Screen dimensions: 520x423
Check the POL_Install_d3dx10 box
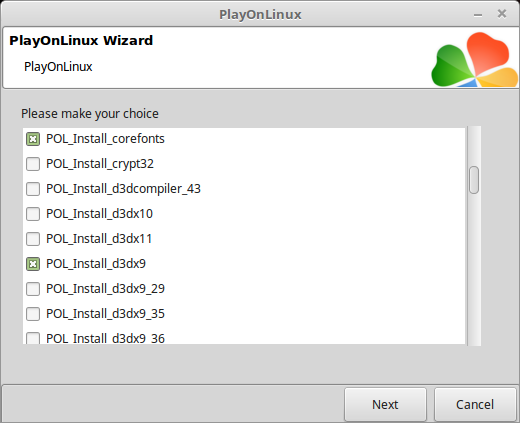(x=33, y=214)
